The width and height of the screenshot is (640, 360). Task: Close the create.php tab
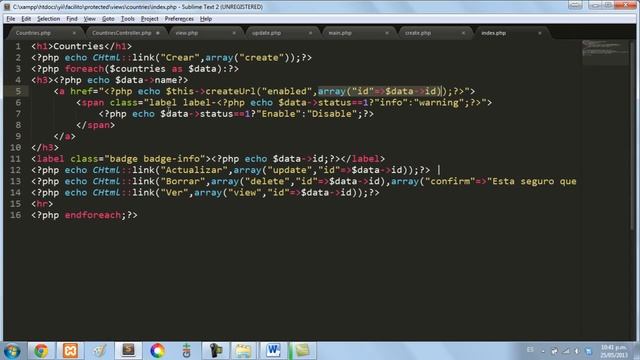coord(463,33)
